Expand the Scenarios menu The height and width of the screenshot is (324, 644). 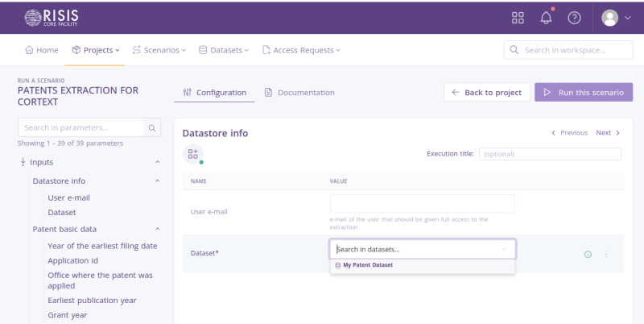pyautogui.click(x=159, y=50)
